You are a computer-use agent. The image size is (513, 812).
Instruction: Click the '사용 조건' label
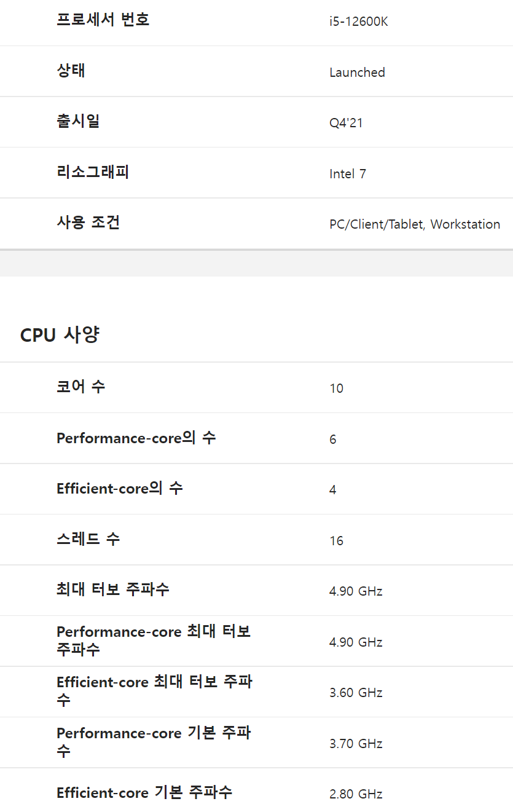click(88, 223)
